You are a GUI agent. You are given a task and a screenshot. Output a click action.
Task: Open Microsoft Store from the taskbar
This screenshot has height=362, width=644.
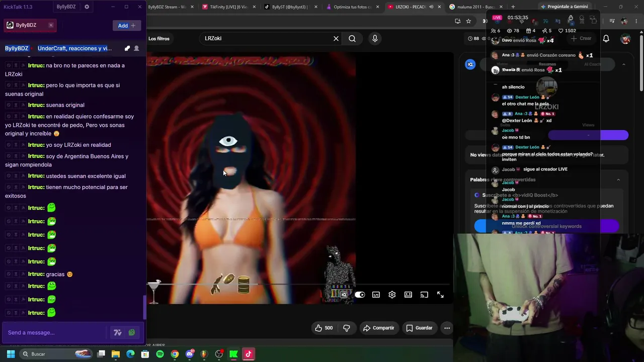145,354
